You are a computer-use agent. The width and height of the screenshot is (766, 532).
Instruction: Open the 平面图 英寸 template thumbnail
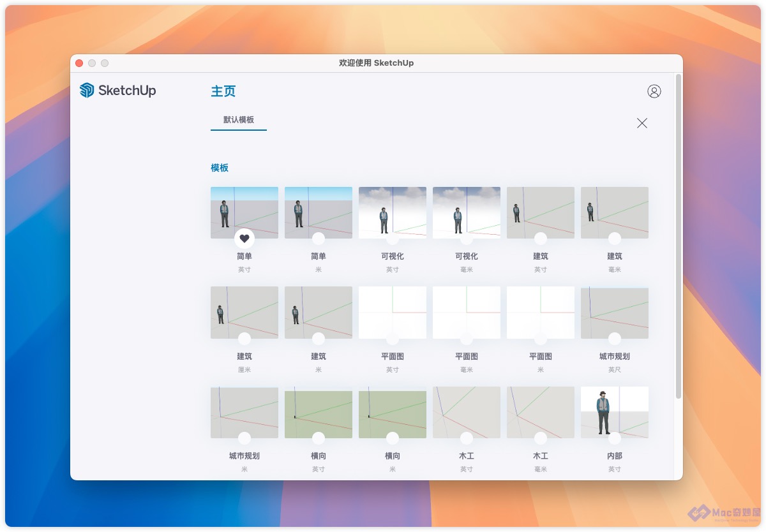(393, 313)
